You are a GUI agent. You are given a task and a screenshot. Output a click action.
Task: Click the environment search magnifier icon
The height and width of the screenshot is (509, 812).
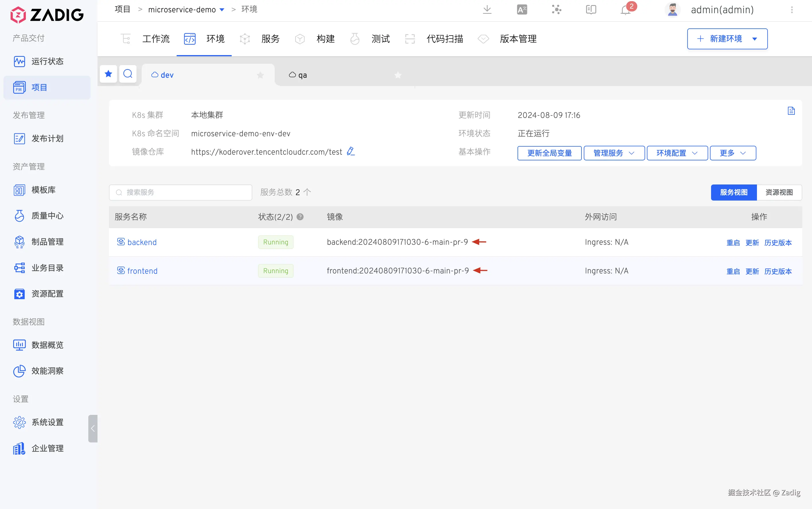point(128,74)
